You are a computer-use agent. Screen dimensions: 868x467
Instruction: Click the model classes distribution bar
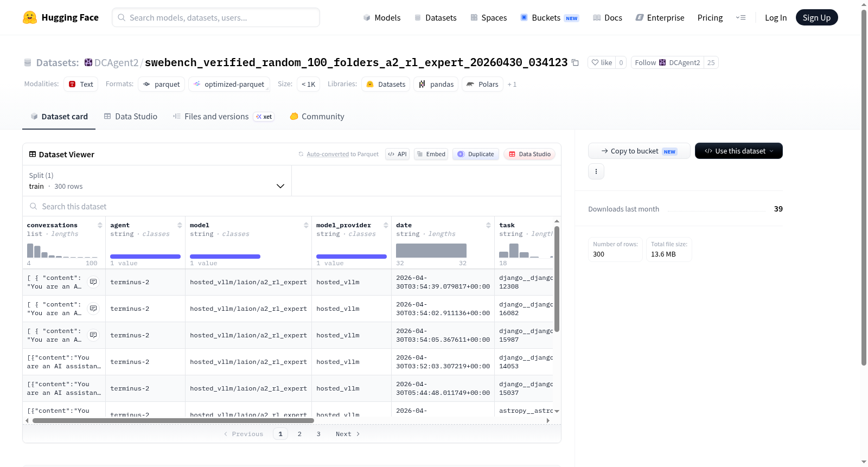coord(225,257)
